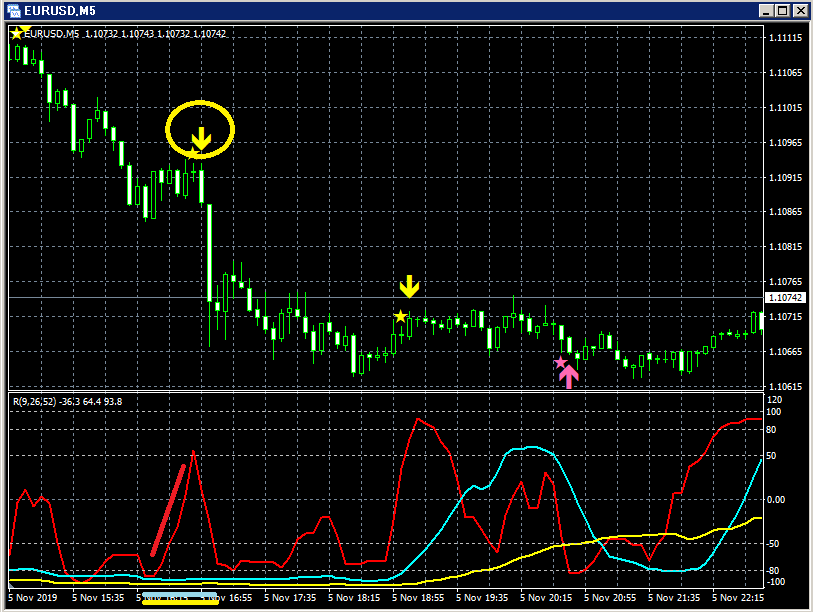The image size is (813, 612).
Task: Click price scale value 1.10765
Action: [x=785, y=282]
